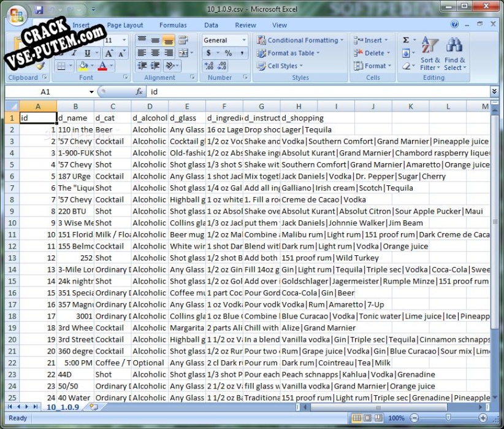Click the Format as Table button
Viewport: 504px width, 429px height.
tap(290, 53)
